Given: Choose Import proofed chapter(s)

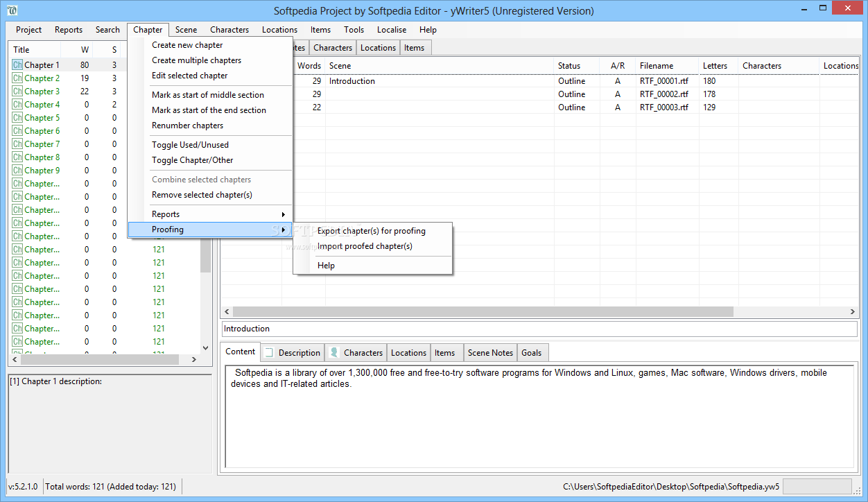Looking at the screenshot, I should tap(372, 246).
